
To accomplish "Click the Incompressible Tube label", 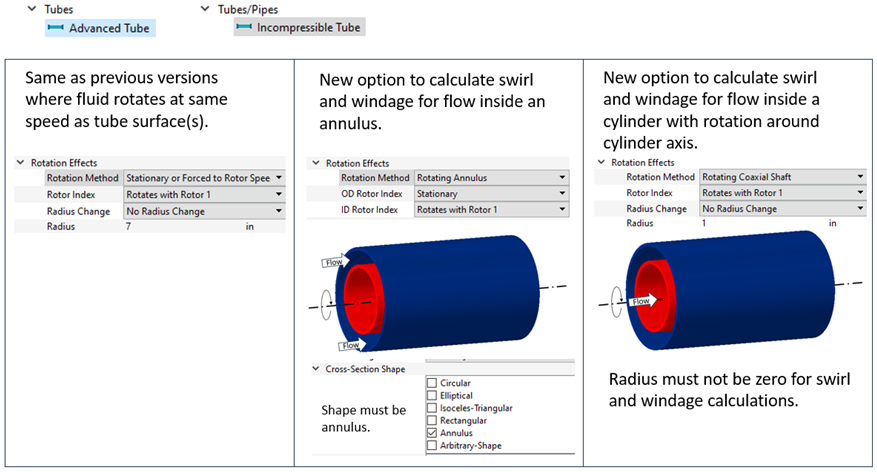I will pyautogui.click(x=308, y=28).
